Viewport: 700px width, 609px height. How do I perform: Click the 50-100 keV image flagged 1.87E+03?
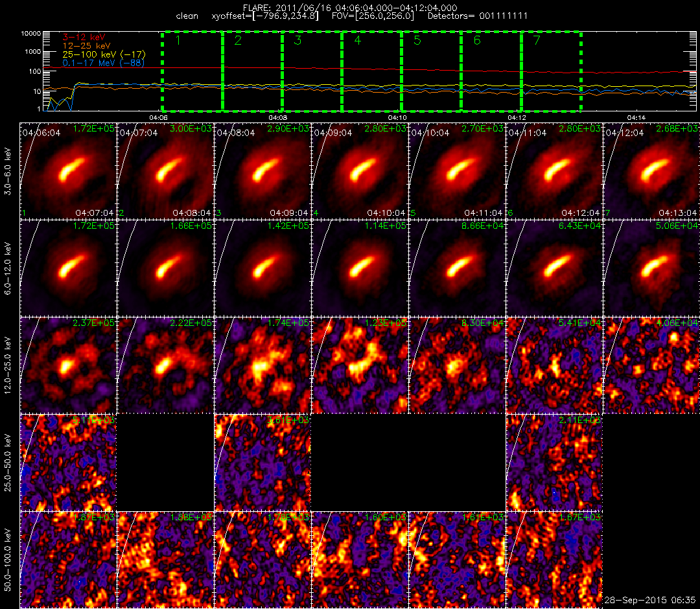(68, 560)
